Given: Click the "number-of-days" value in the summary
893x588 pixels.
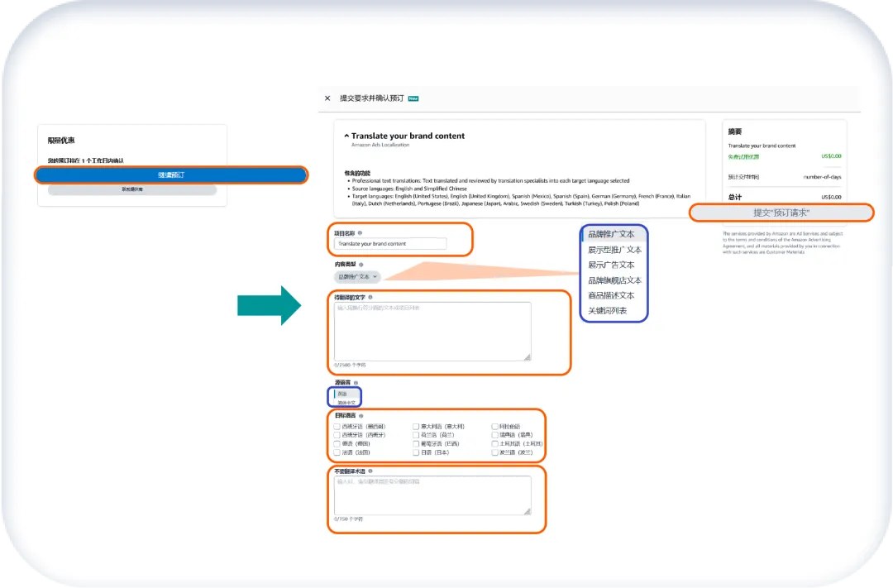Looking at the screenshot, I should pos(822,177).
